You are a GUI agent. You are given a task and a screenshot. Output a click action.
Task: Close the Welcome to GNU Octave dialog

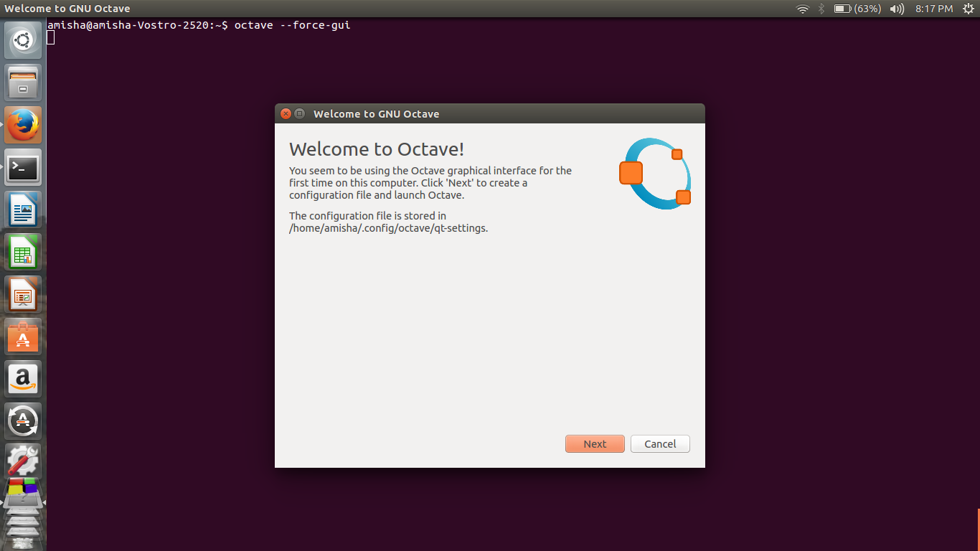286,113
